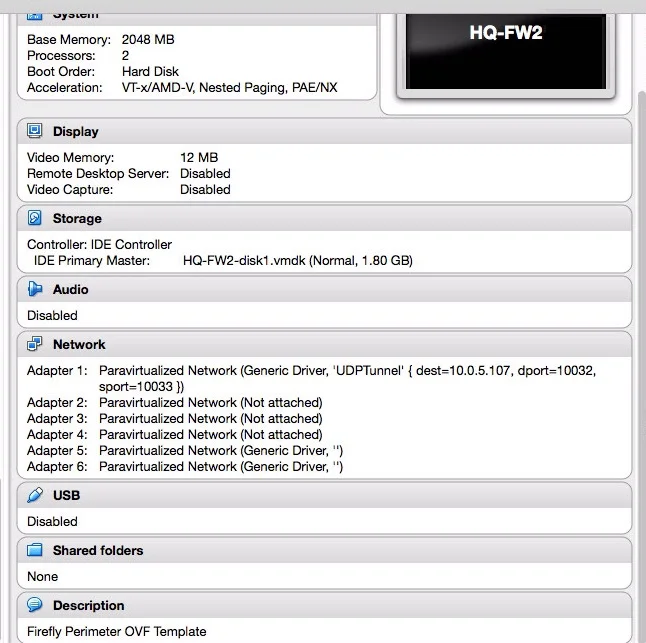Click Adapter 4 Not attached entry
The height and width of the screenshot is (643, 646).
click(x=211, y=435)
